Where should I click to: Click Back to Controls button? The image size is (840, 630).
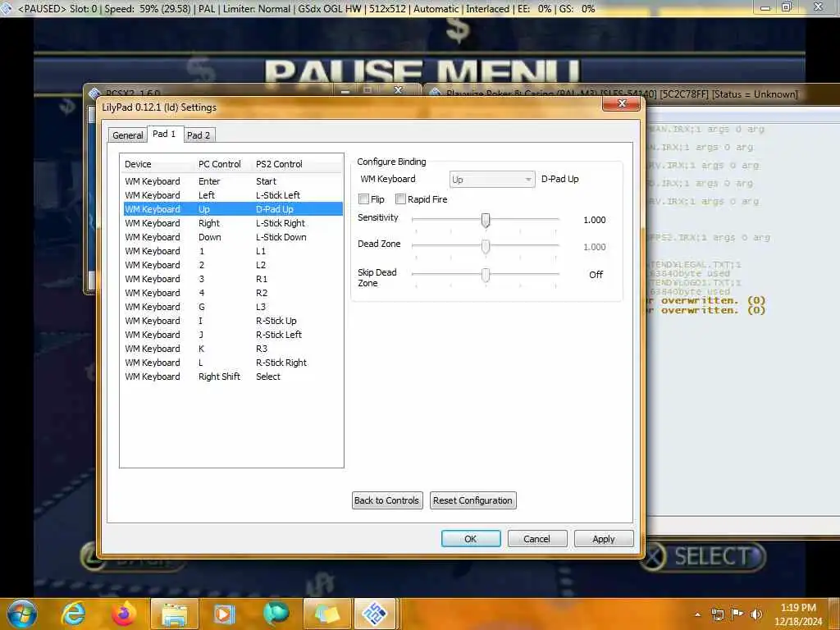(387, 500)
